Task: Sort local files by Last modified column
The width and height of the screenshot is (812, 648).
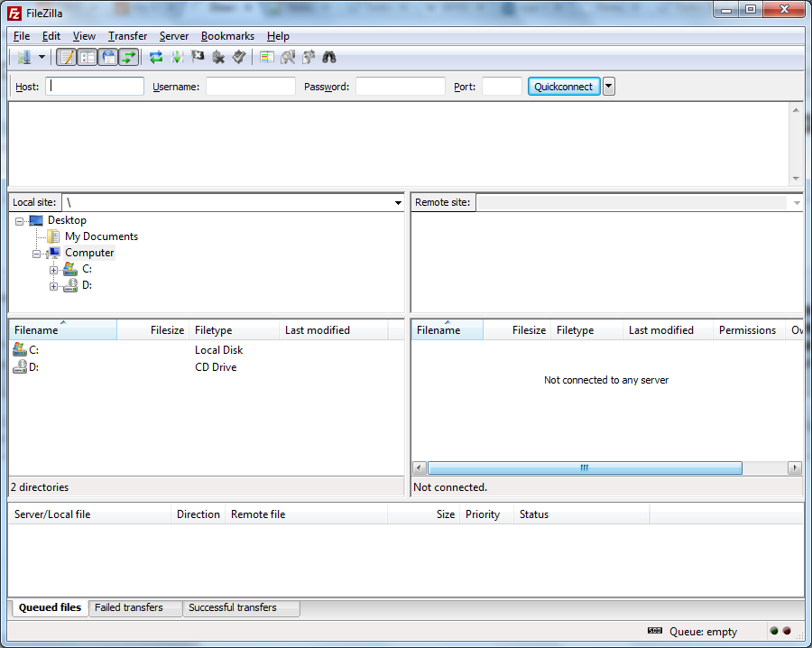Action: (334, 330)
